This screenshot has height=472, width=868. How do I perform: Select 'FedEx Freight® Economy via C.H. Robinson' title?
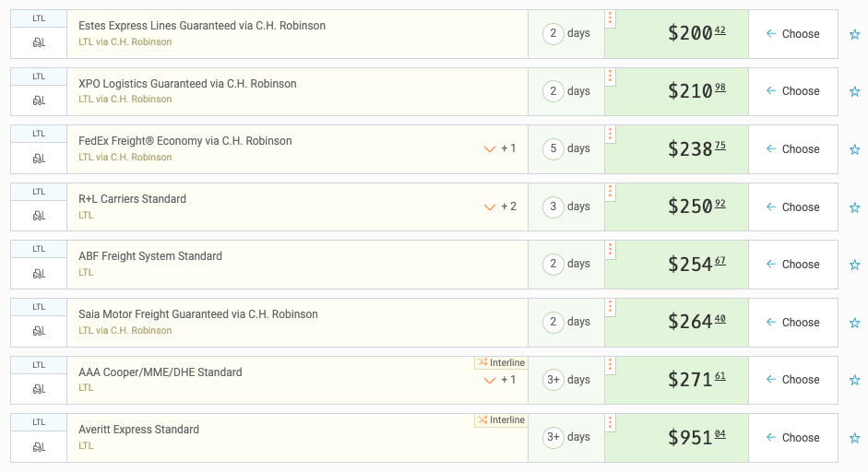(184, 140)
